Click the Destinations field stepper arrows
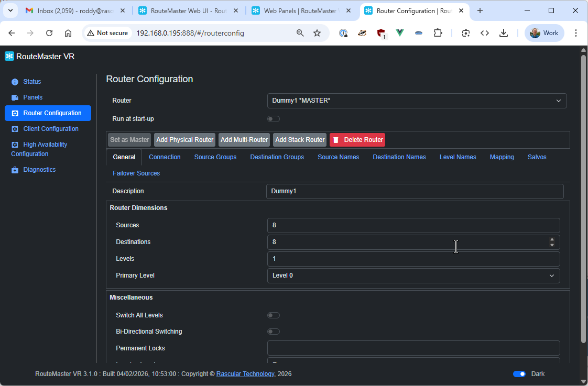Viewport: 588px width, 386px height. 552,242
